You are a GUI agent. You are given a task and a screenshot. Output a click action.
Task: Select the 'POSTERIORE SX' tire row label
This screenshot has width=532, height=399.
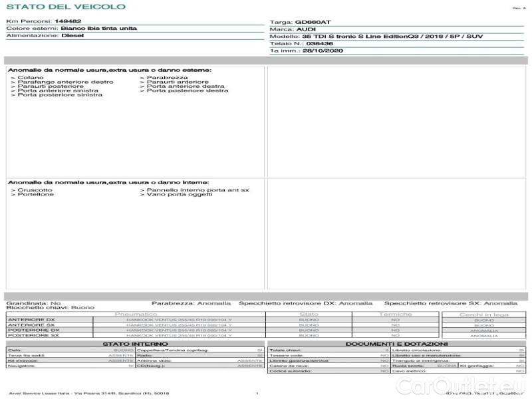click(x=33, y=335)
